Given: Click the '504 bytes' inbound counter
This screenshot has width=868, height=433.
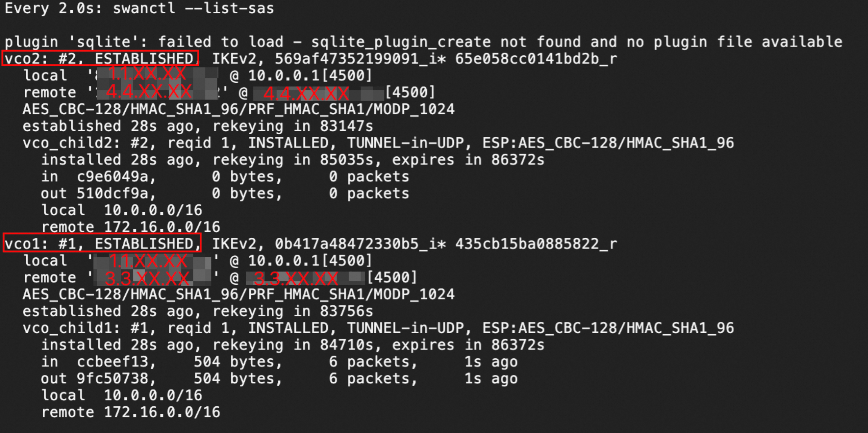Looking at the screenshot, I should (x=238, y=362).
